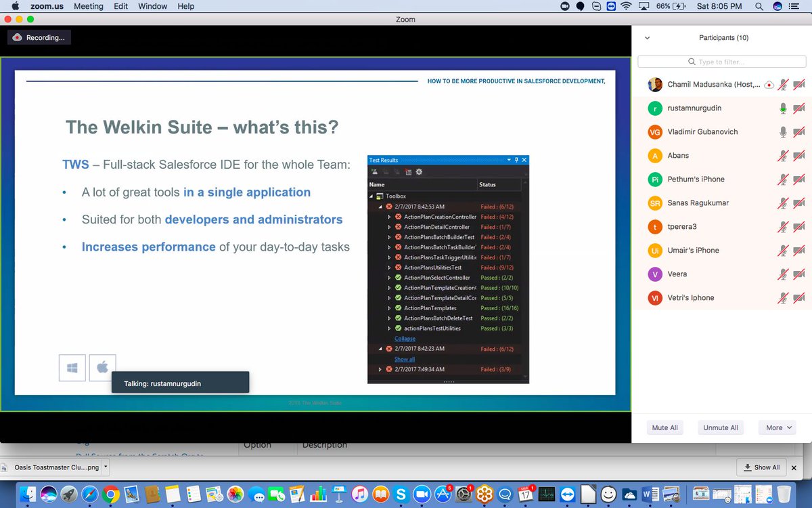Click the participant filter search field
Screen dimensions: 812x508
point(721,62)
